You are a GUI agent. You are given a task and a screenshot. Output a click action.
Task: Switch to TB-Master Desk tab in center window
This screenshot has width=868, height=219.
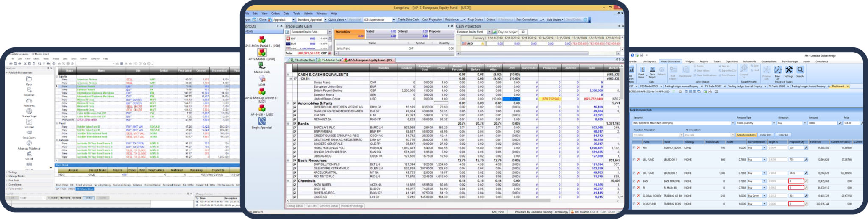[x=303, y=60]
